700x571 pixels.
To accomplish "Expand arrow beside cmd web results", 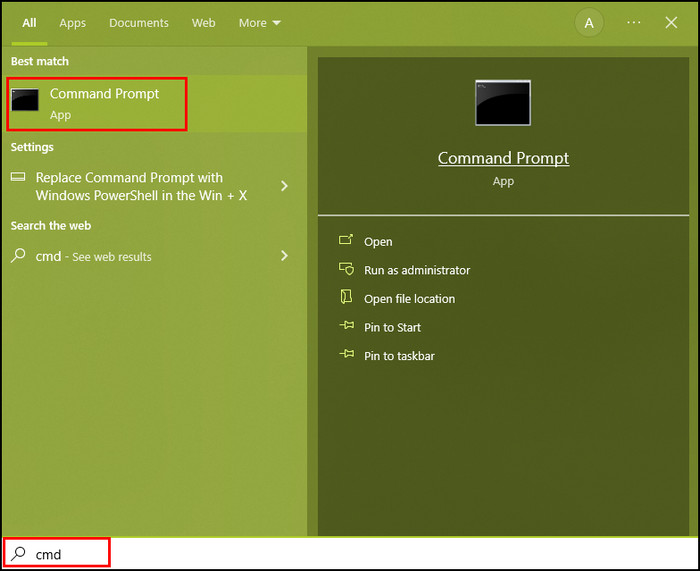I will click(284, 256).
